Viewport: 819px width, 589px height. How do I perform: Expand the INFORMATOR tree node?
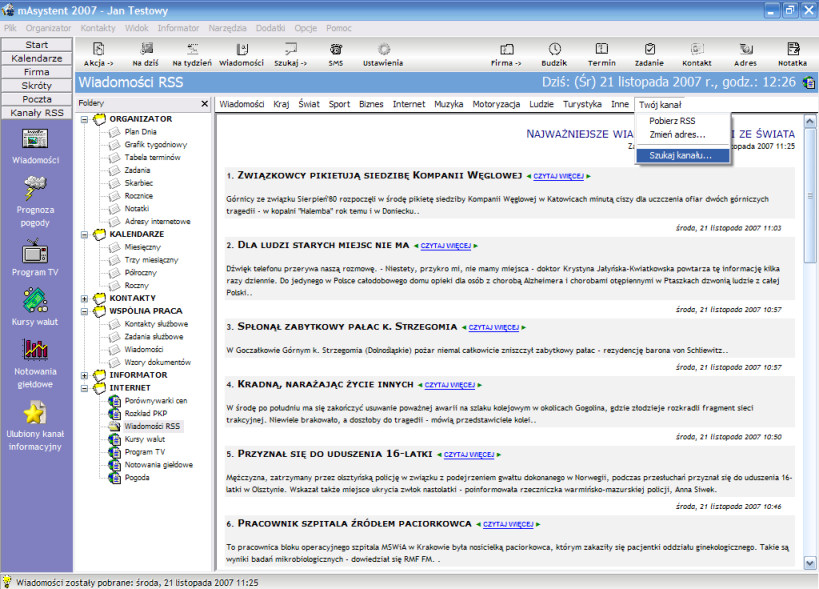point(84,375)
